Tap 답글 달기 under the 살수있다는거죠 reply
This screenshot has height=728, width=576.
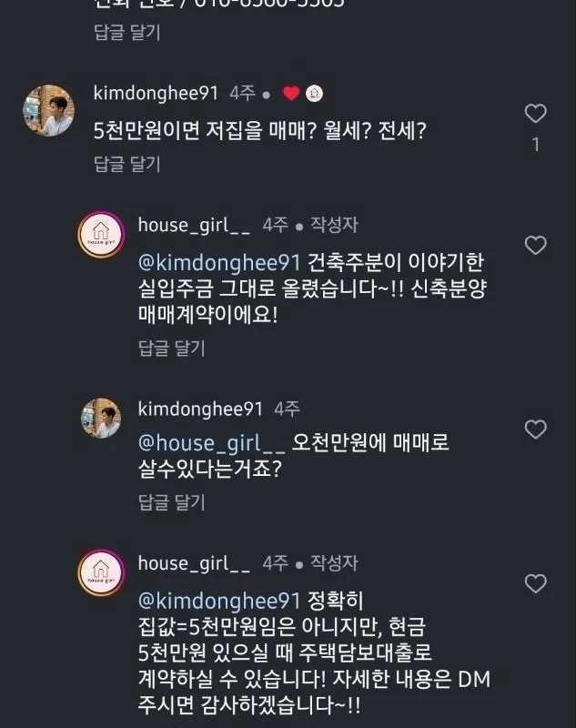coord(171,502)
